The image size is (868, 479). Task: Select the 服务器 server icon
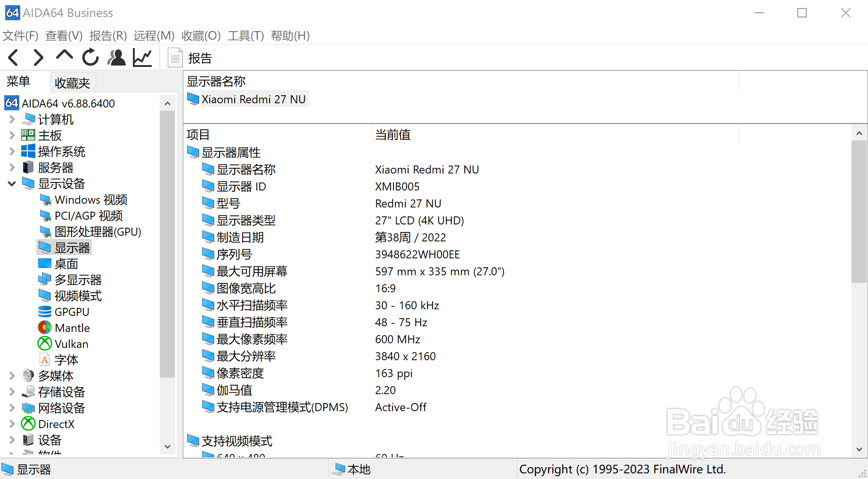point(28,167)
